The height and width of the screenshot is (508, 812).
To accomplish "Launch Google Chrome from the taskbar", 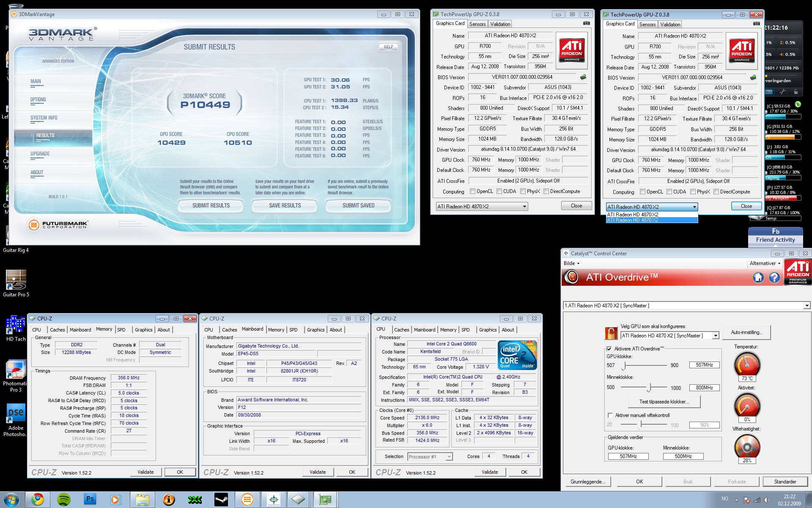I will [x=38, y=500].
